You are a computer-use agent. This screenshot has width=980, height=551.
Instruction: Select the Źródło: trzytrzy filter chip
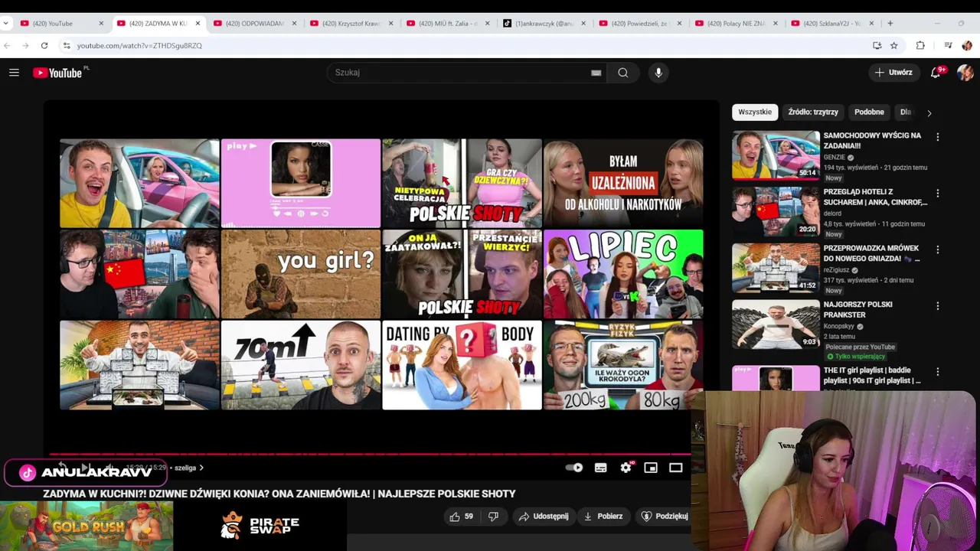pyautogui.click(x=813, y=112)
